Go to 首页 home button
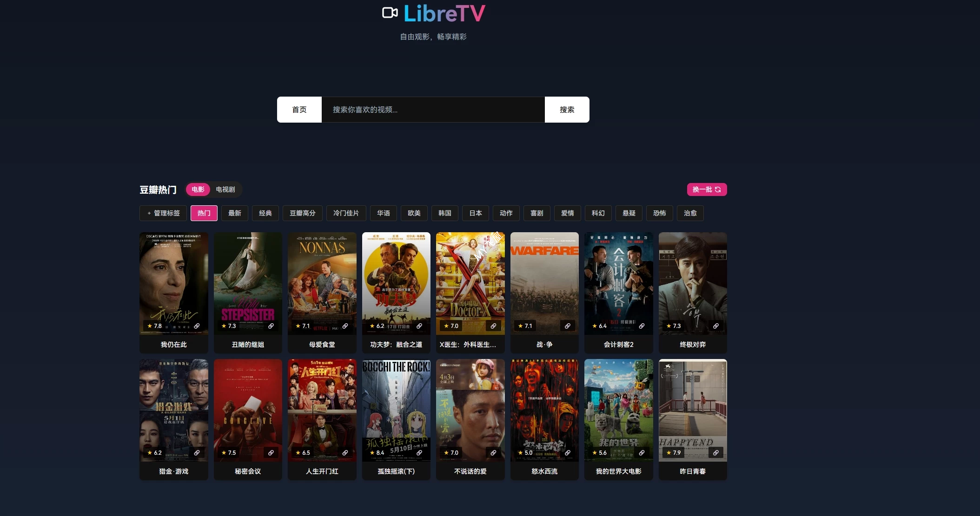 pyautogui.click(x=299, y=110)
